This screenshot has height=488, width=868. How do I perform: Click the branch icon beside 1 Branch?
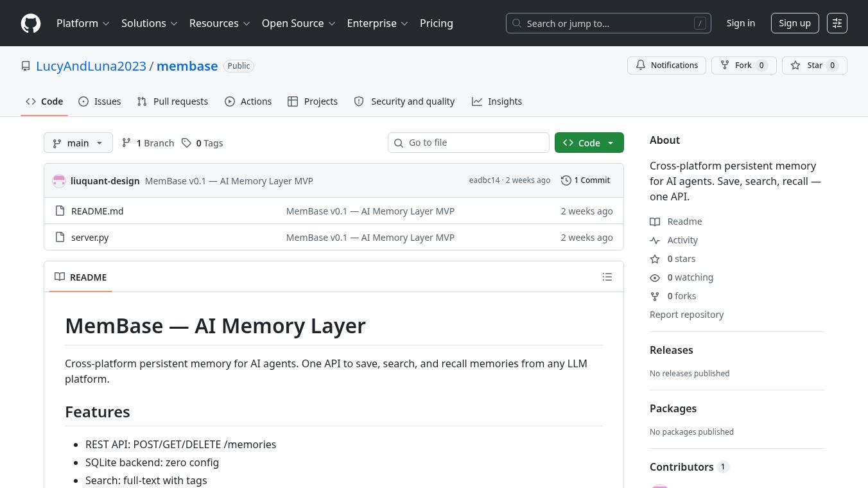(x=126, y=143)
